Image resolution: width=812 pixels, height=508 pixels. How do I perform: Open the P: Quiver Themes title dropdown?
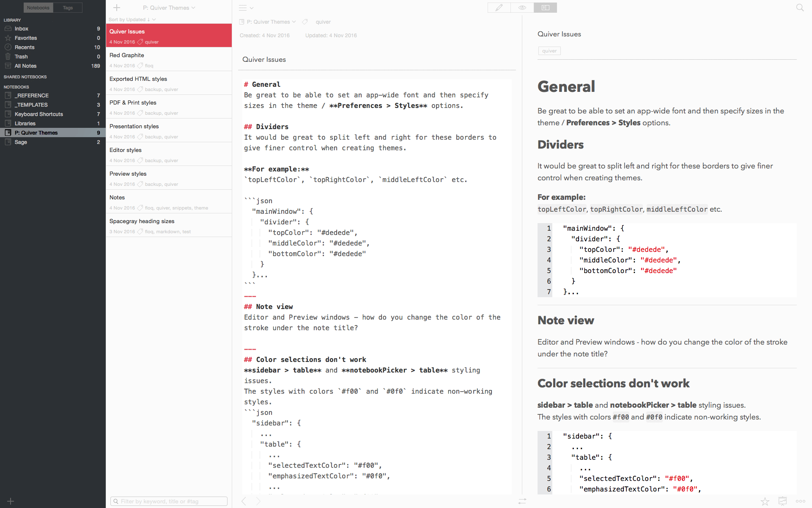tap(169, 8)
